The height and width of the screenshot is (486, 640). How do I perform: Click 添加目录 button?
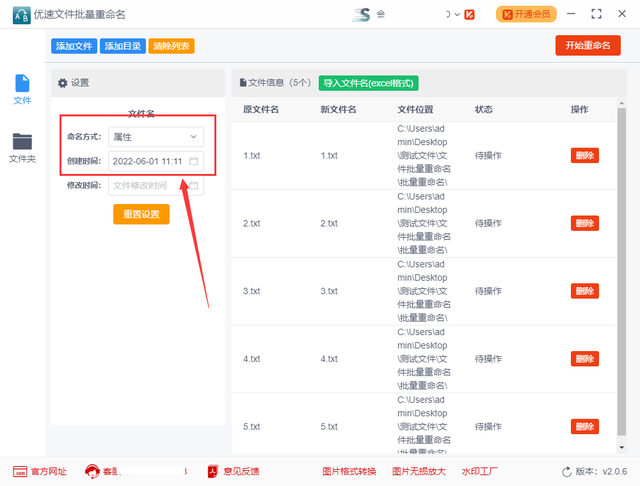point(122,46)
